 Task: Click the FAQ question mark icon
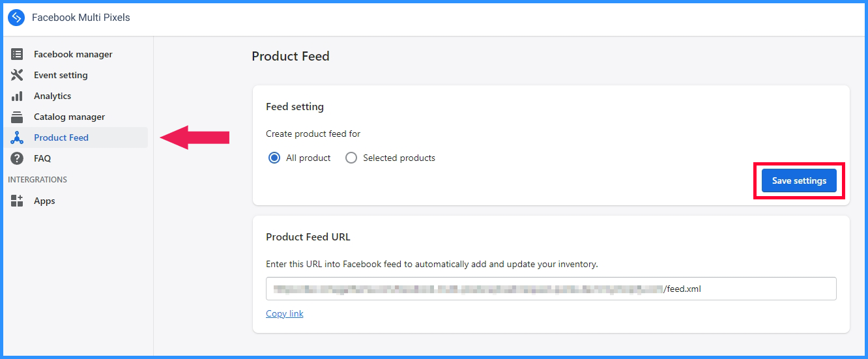tap(17, 158)
